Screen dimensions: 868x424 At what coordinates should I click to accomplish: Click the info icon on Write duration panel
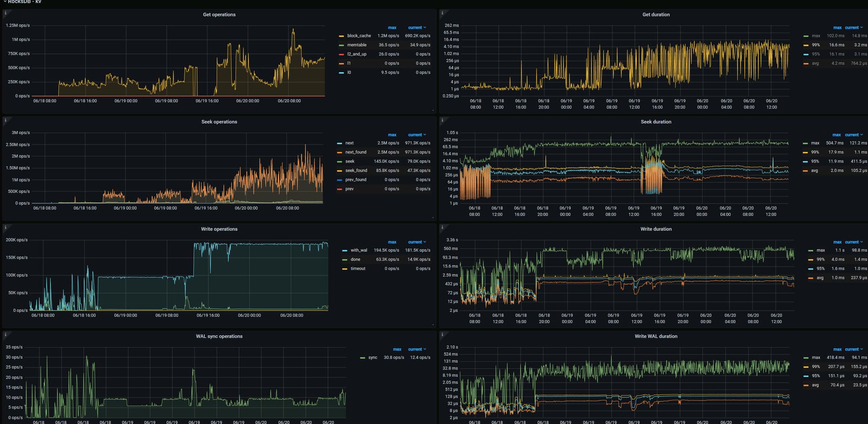pyautogui.click(x=442, y=227)
